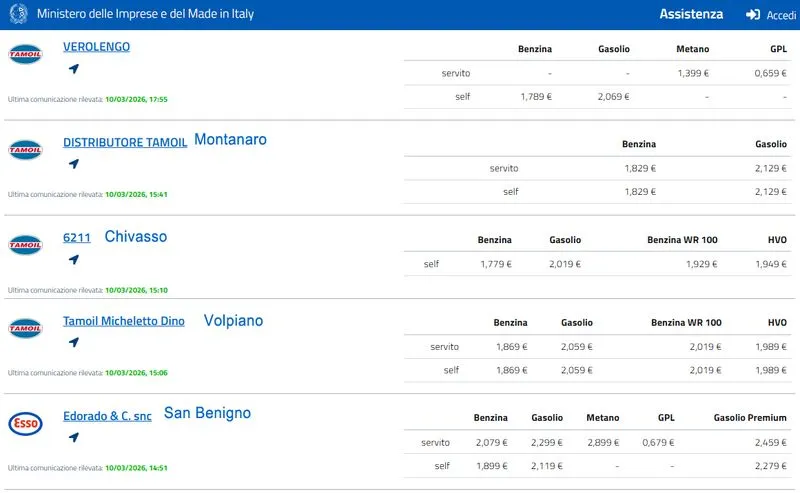800x493 pixels.
Task: Click the login arrow icon beside Accedi
Action: 753,15
